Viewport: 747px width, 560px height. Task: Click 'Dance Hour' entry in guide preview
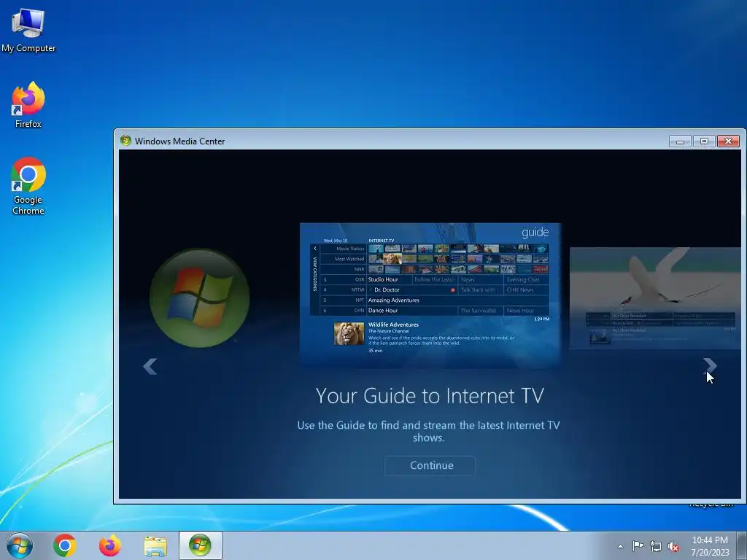pyautogui.click(x=383, y=311)
